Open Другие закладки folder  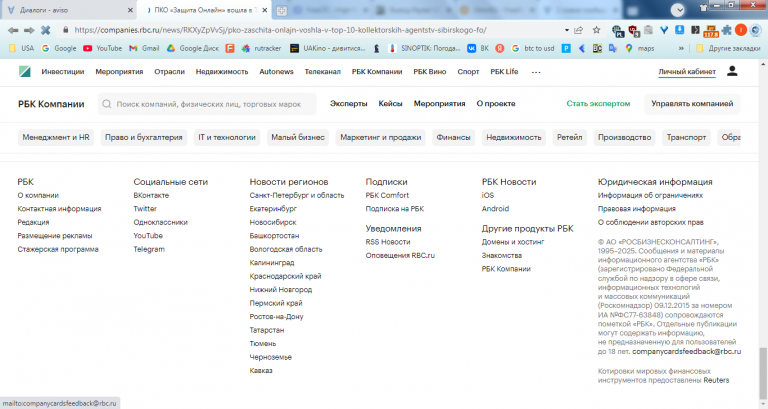coord(728,48)
